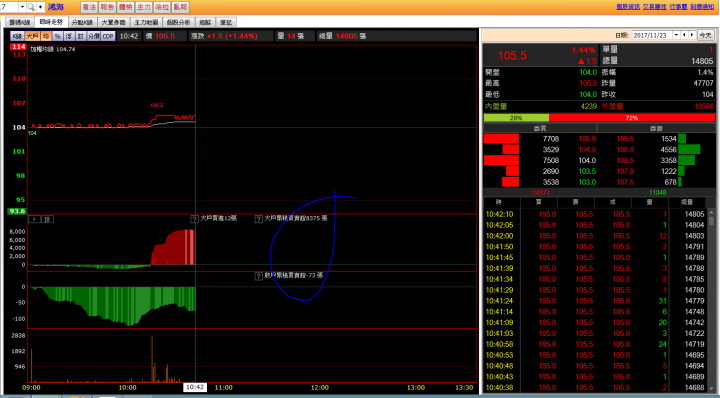Open the 籌記 tab
The width and height of the screenshot is (720, 398).
click(226, 22)
